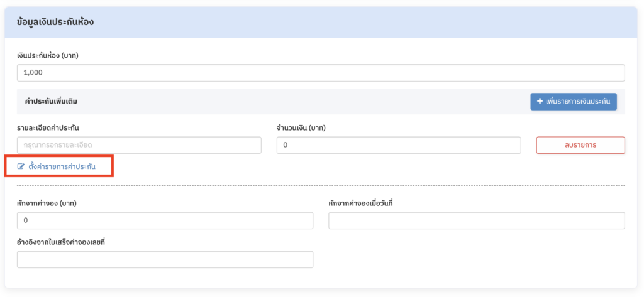Open the ตั้งค่ารายการค่าประกัน link
The width and height of the screenshot is (644, 297).
[62, 166]
